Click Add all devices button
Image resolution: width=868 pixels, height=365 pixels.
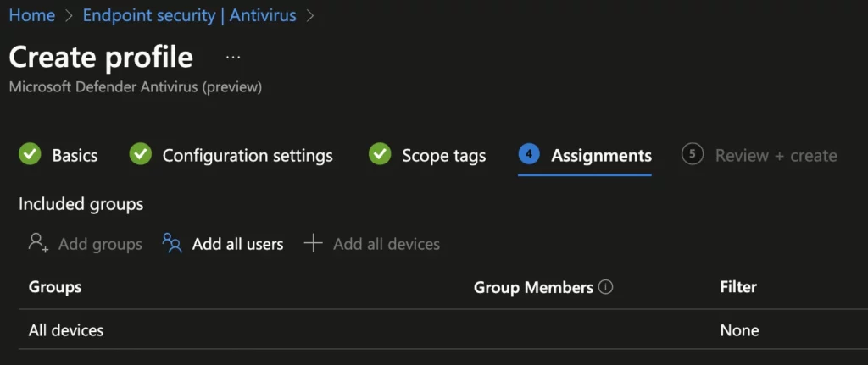pos(372,244)
